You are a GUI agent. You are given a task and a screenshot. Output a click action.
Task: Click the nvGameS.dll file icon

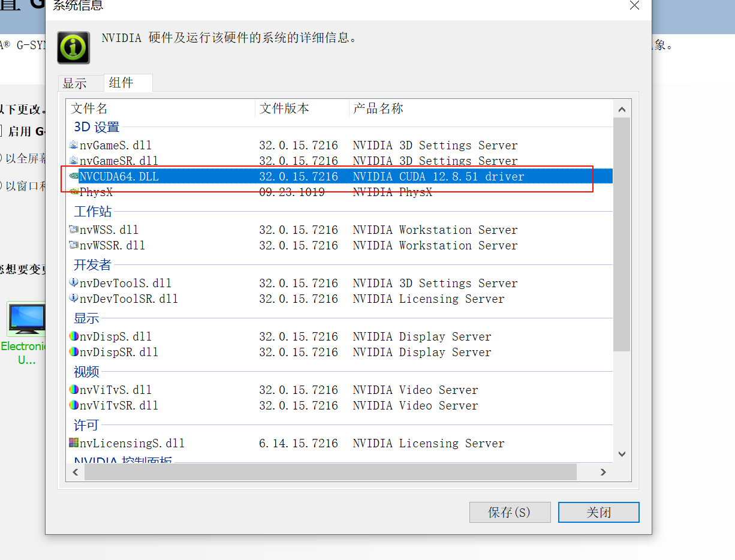tap(74, 145)
